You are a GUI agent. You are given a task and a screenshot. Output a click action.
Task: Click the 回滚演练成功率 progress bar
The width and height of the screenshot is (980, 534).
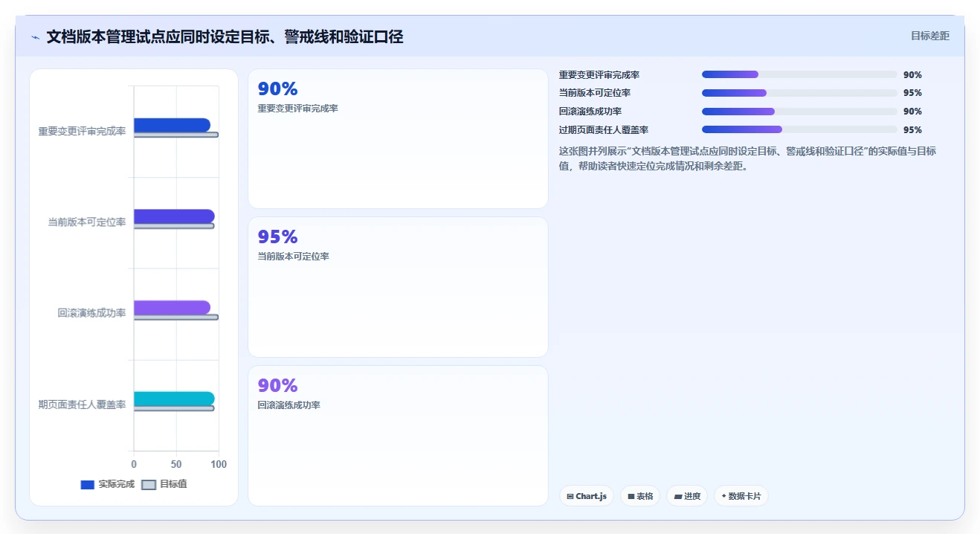[799, 112]
